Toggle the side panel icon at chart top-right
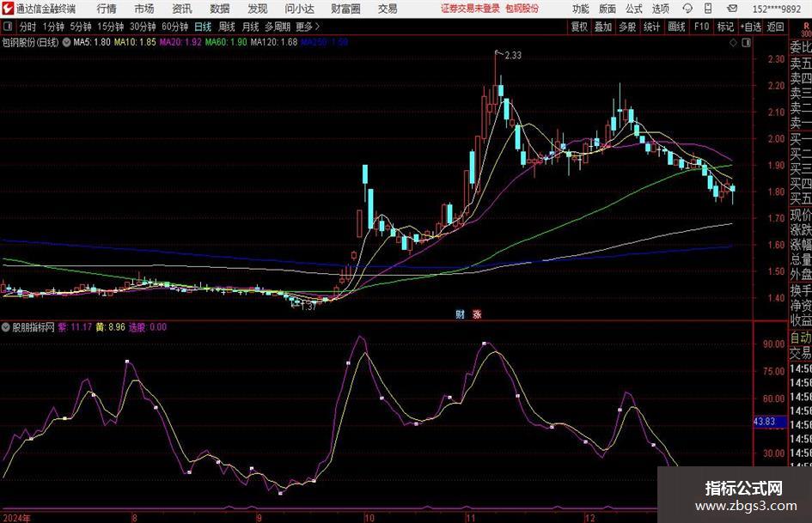This screenshot has height=523, width=812. 746,43
